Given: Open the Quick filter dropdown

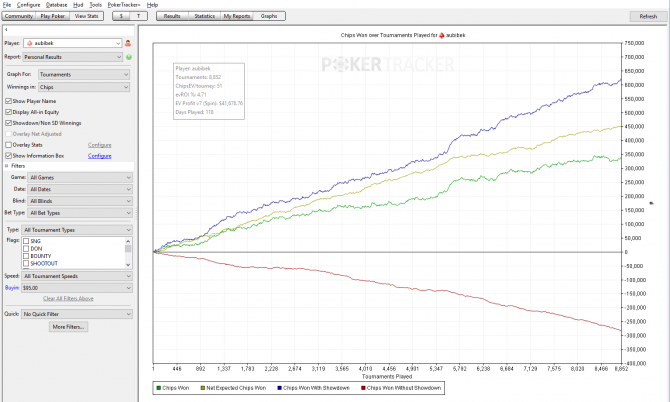Looking at the screenshot, I should [x=77, y=314].
